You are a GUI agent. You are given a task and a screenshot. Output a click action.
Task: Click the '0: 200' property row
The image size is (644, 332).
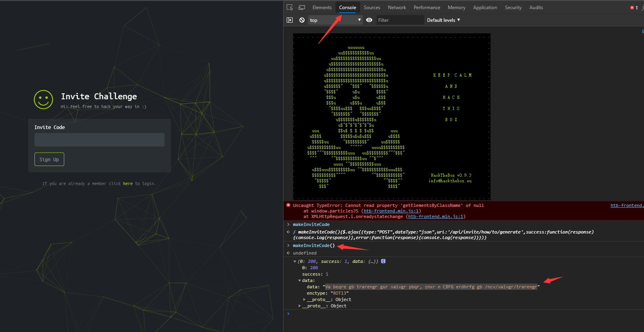coord(310,268)
